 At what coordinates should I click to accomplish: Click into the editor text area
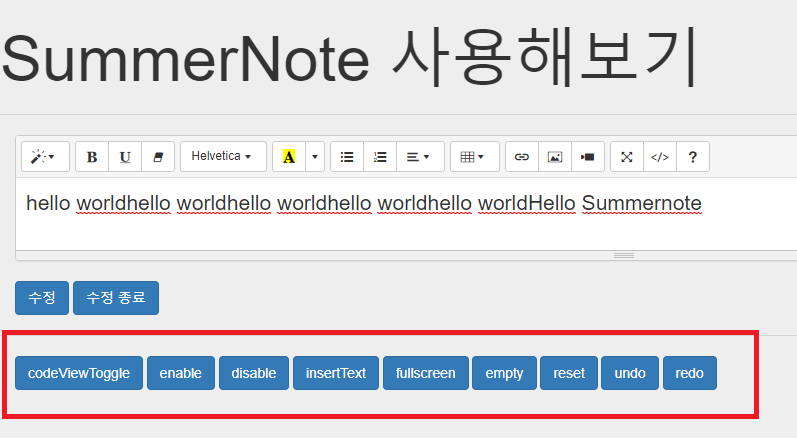click(x=406, y=214)
